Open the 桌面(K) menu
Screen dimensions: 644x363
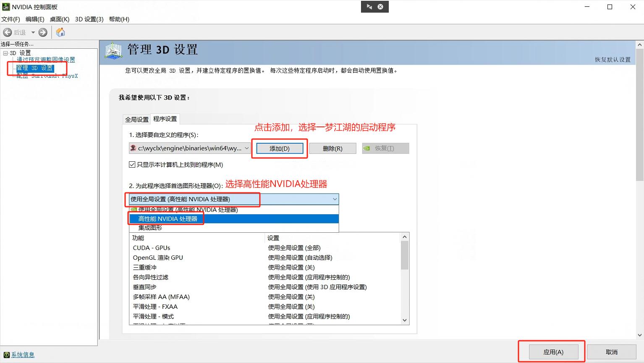tap(60, 19)
